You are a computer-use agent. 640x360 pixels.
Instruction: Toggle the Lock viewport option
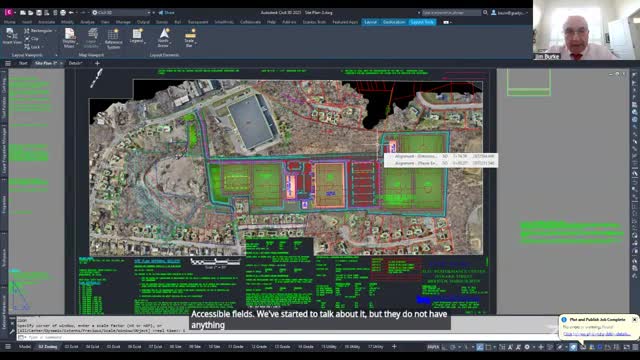tap(33, 47)
